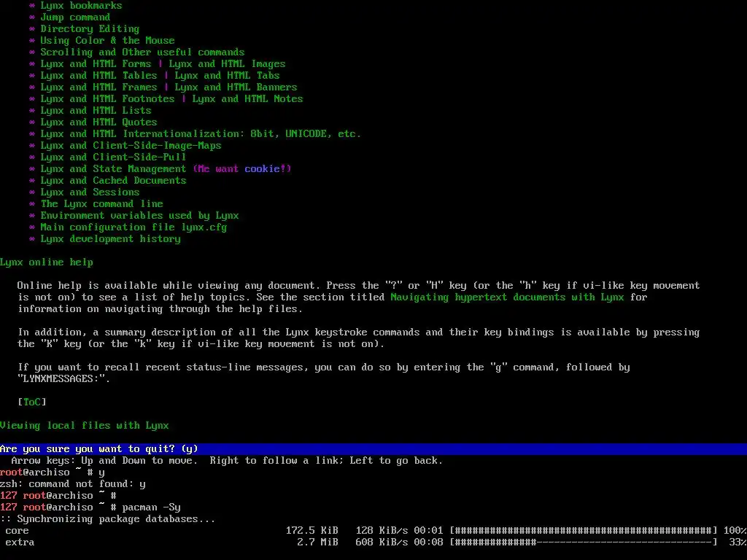Screen dimensions: 747x560
Task: Select Lynx and HTML Notes link
Action: [x=248, y=99]
